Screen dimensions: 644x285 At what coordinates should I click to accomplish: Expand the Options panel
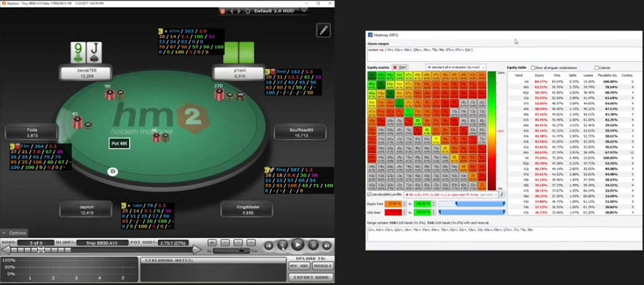coord(14,233)
